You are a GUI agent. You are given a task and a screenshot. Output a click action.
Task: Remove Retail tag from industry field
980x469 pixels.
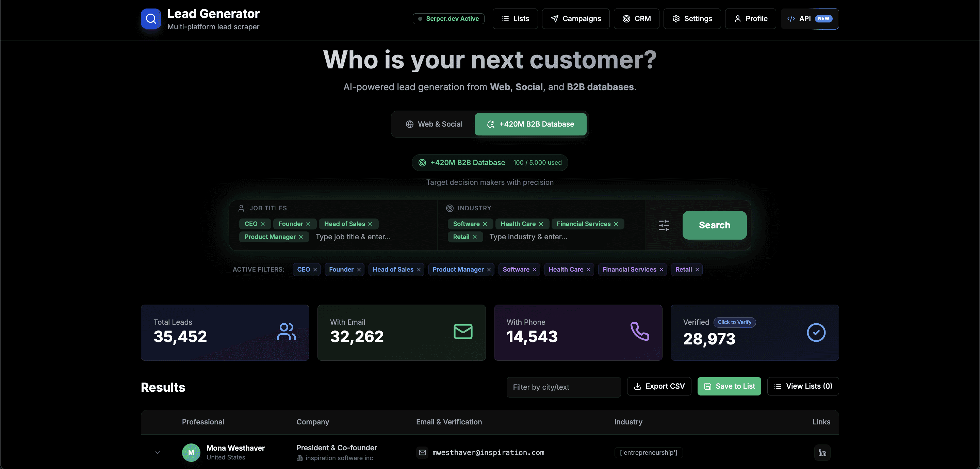point(474,237)
